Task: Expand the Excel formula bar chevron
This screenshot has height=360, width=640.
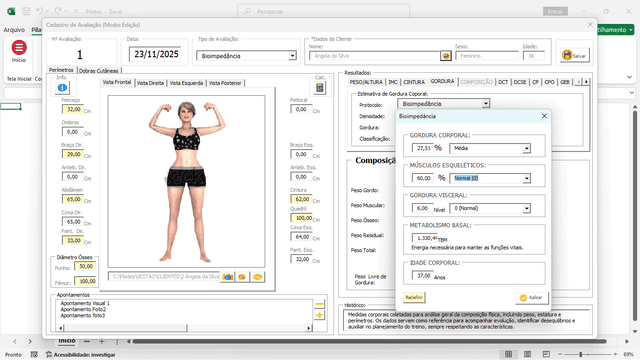Action: click(632, 93)
